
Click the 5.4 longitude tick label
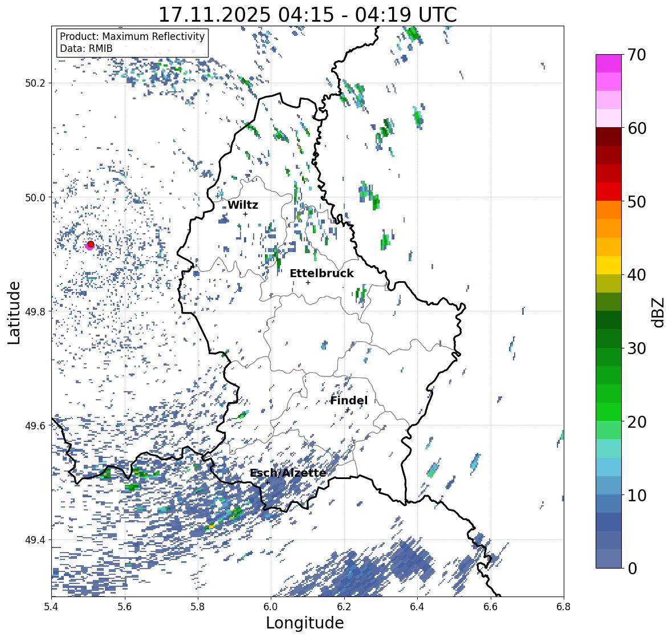click(x=51, y=606)
